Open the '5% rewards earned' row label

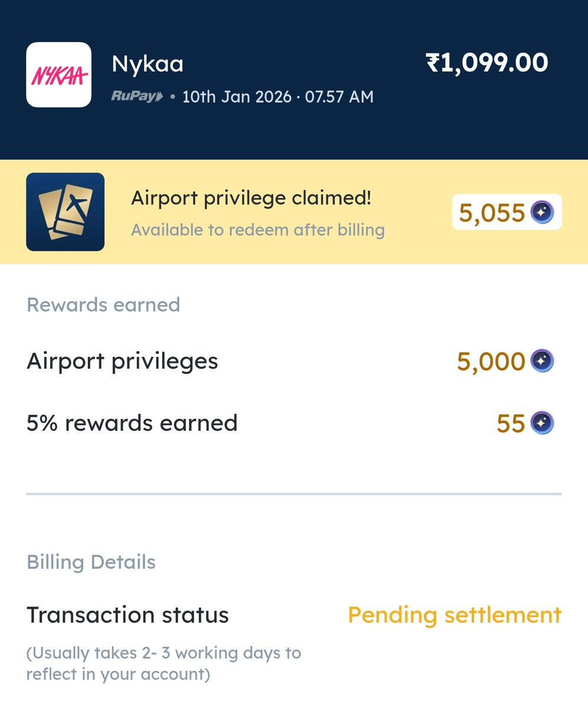pyautogui.click(x=132, y=423)
